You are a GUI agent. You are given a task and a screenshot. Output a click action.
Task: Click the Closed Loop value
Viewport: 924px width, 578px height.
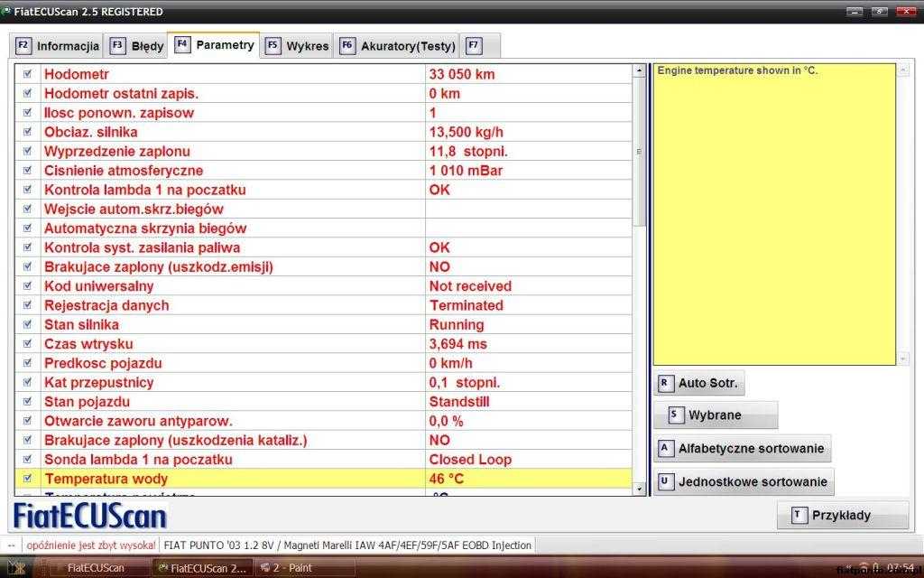(470, 460)
